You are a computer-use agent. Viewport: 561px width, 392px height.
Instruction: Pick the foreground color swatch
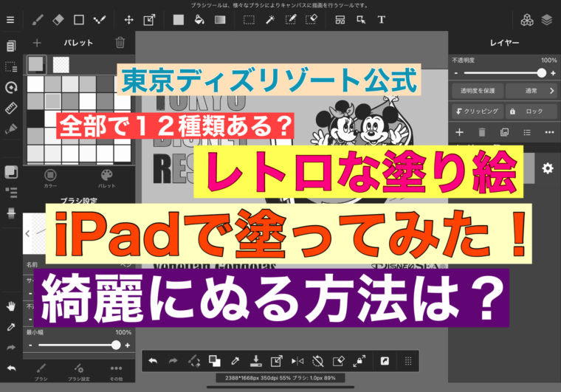tap(36, 65)
